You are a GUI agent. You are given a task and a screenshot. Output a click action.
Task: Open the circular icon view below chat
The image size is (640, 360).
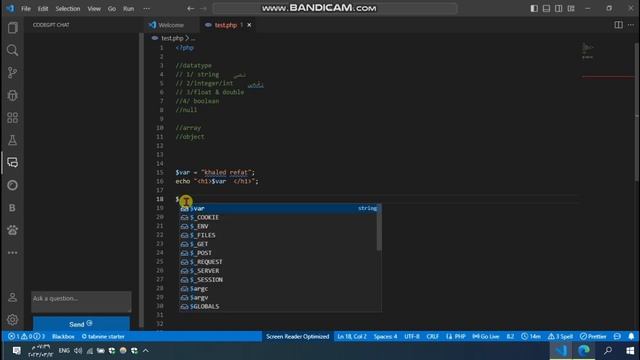coord(13,185)
